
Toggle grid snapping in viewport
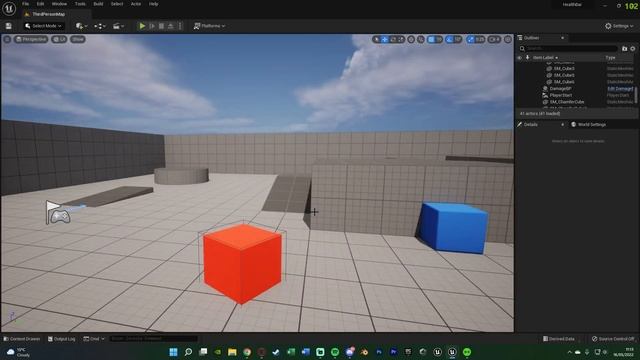[x=431, y=39]
